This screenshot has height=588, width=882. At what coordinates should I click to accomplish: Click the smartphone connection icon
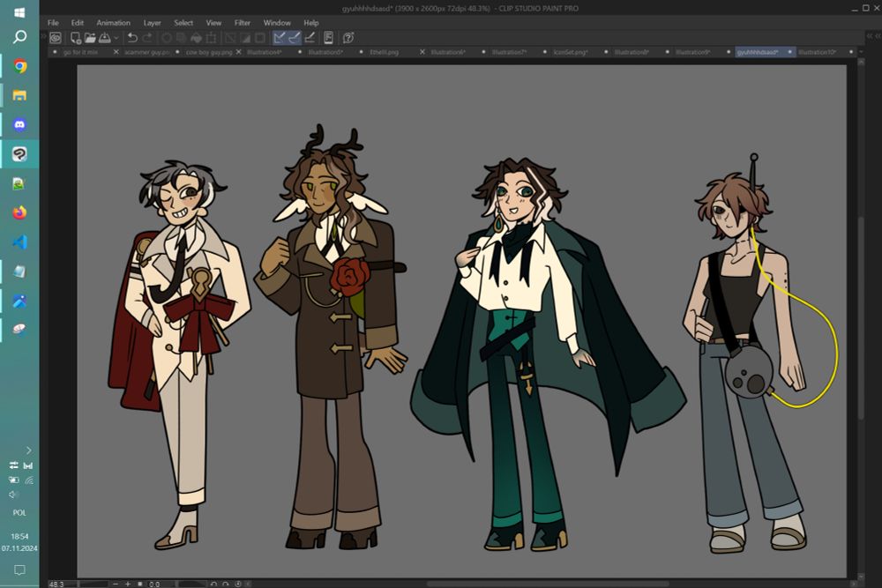329,38
